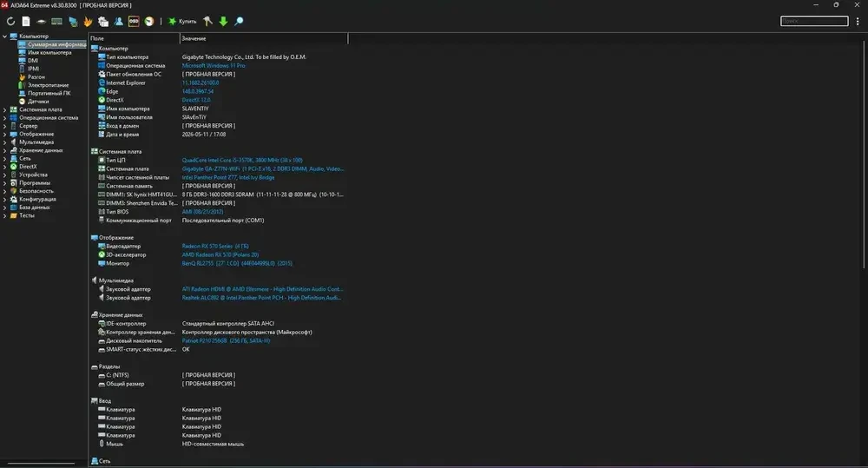Image resolution: width=868 pixels, height=468 pixels.
Task: Open the DirectX 12.0 value link
Action: tap(196, 100)
